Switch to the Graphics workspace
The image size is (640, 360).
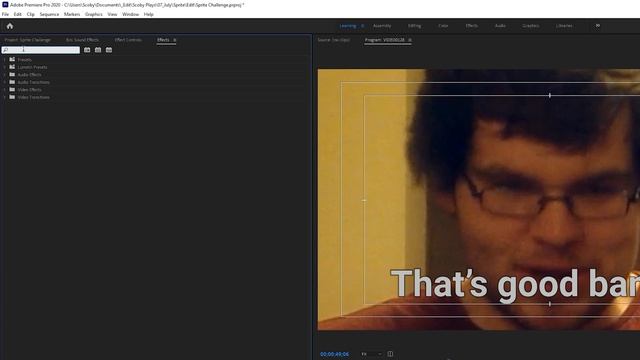click(531, 26)
